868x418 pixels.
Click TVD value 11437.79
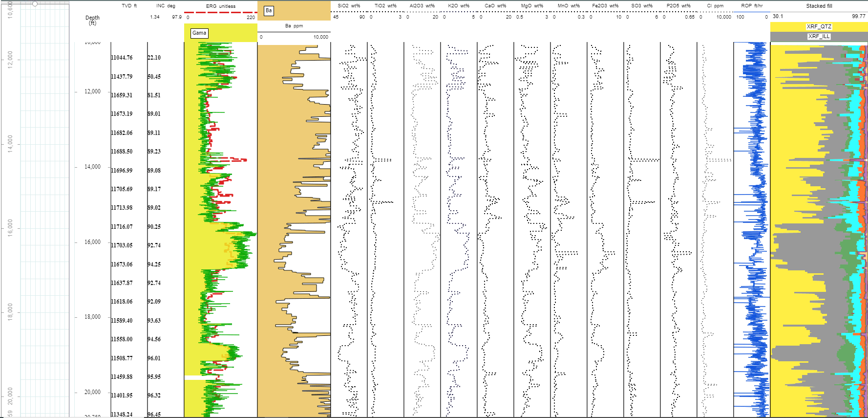(x=122, y=77)
